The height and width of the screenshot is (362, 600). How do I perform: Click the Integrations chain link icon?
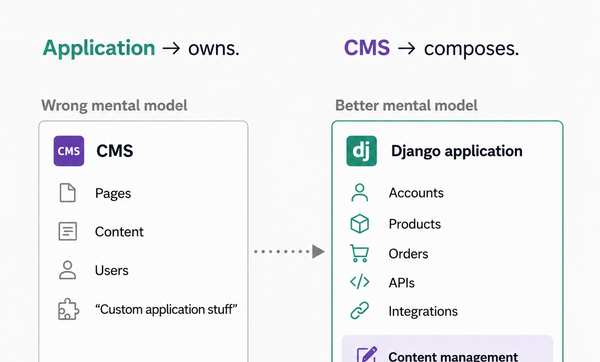click(x=360, y=311)
